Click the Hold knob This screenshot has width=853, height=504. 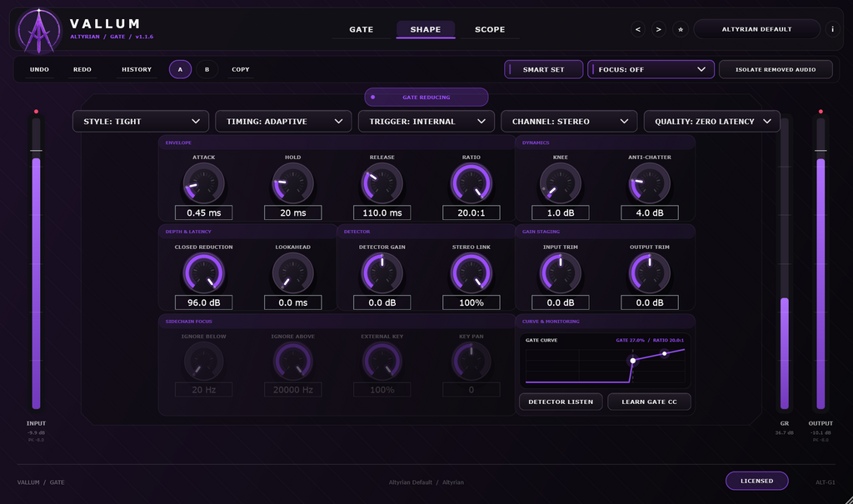[292, 183]
